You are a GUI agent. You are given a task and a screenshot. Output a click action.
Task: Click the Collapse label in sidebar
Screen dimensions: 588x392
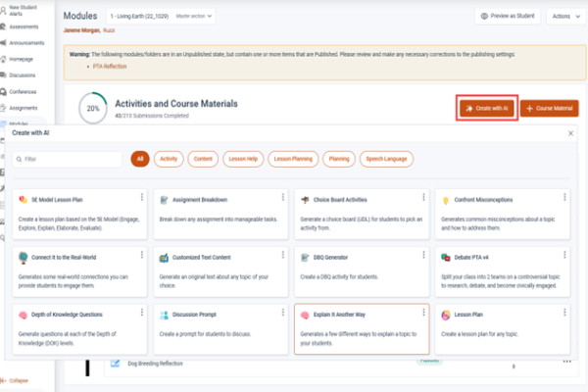19,380
